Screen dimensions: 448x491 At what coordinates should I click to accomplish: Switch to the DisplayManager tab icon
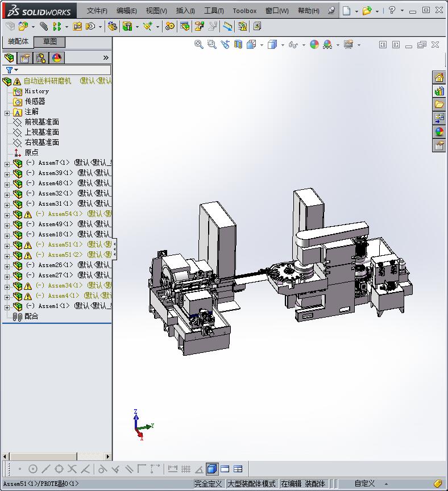point(57,58)
